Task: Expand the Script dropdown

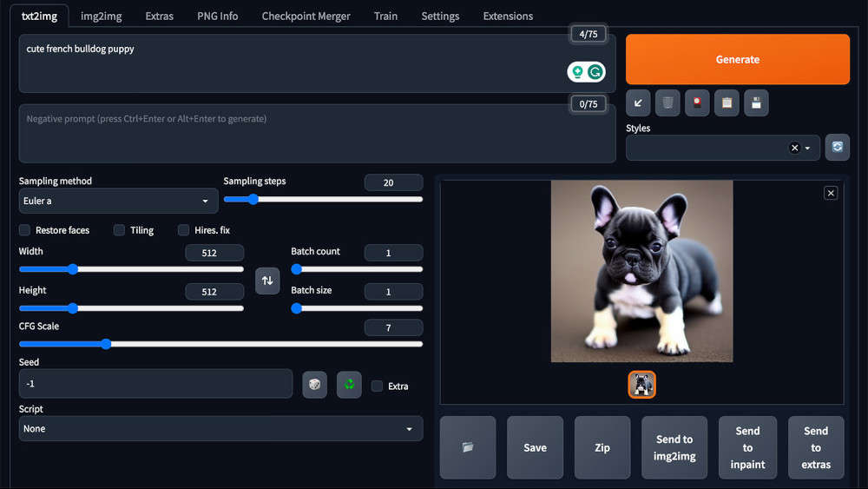Action: pos(220,428)
